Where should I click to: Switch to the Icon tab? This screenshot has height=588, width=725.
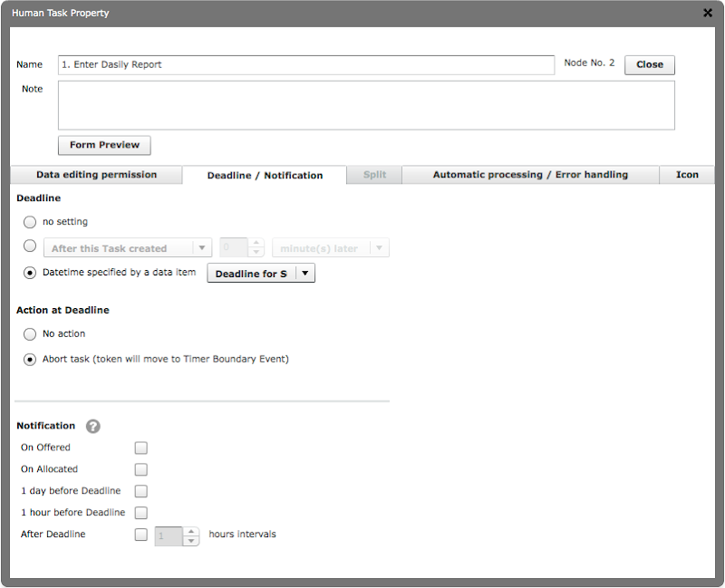point(687,175)
